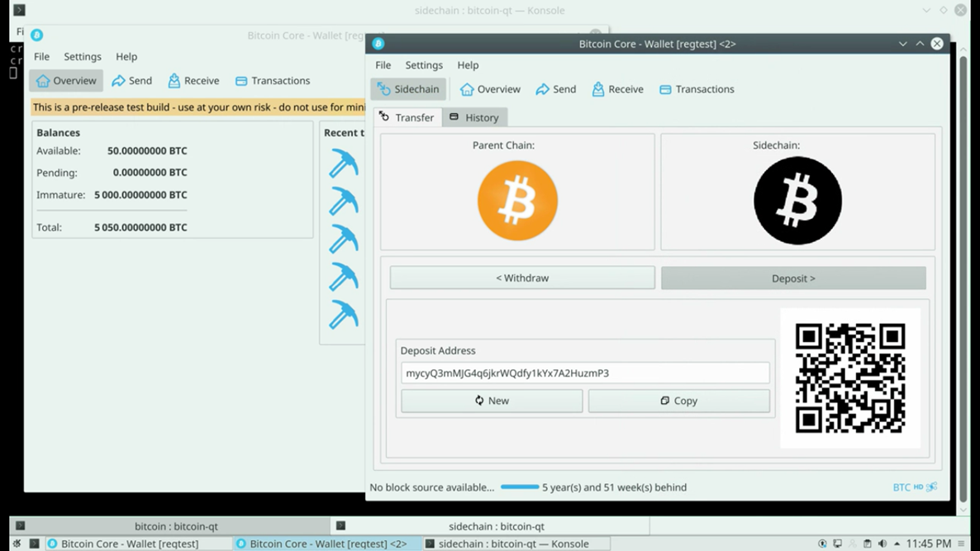
Task: Click the front wallet title bar bitcoin icon
Action: 378,44
